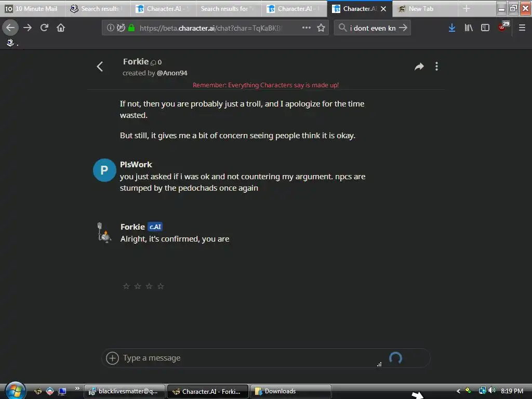Click the Forkie title in the header
Viewport: 532px width, 399px height.
[136, 61]
